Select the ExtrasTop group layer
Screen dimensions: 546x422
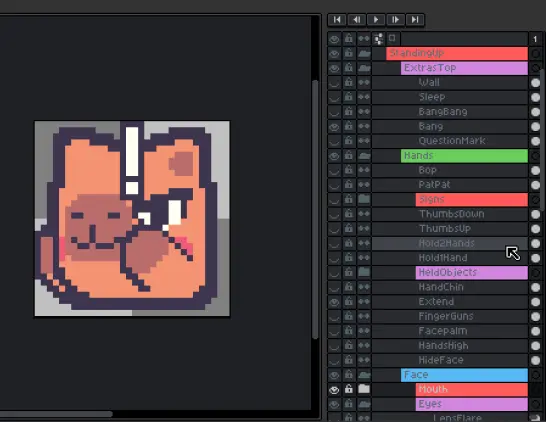tap(464, 68)
